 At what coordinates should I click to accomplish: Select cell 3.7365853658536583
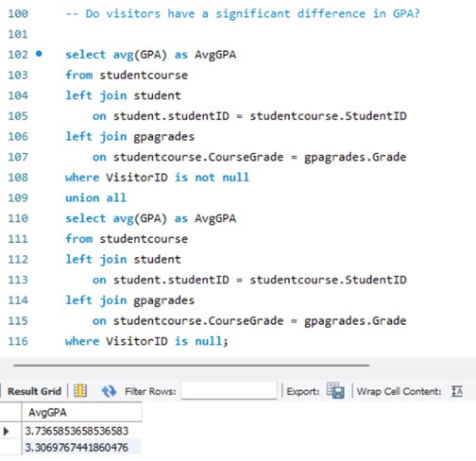click(82, 431)
